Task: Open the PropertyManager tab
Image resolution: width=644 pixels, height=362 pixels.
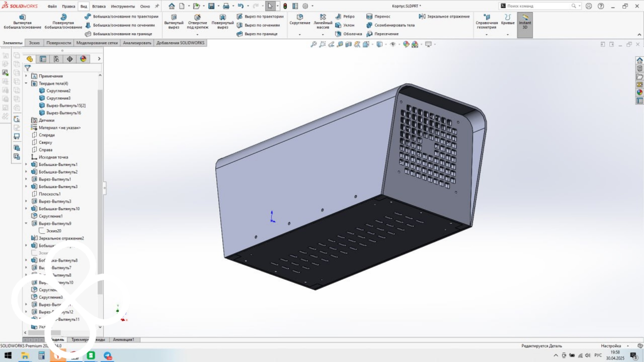Action: click(43, 59)
